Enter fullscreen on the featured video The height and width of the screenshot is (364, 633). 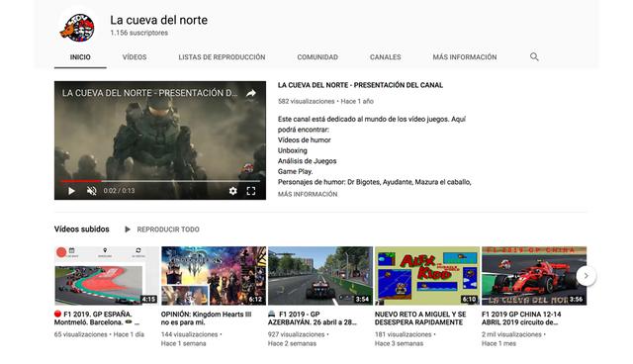pos(250,191)
